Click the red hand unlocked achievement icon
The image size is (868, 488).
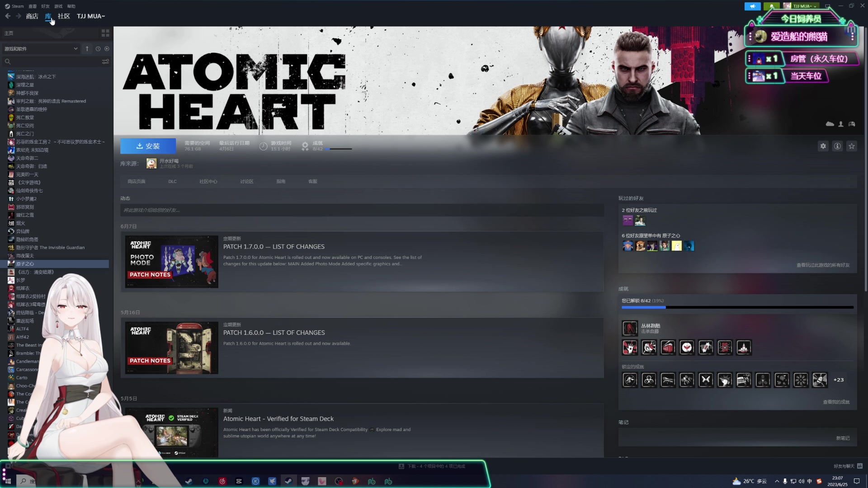tap(630, 347)
